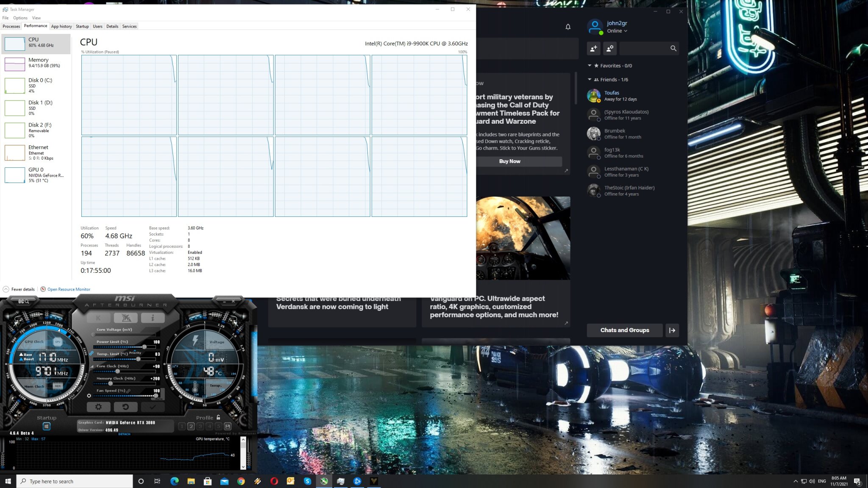Collapse the Favorites group in Steam
Viewport: 868px width, 488px height.
(589, 66)
